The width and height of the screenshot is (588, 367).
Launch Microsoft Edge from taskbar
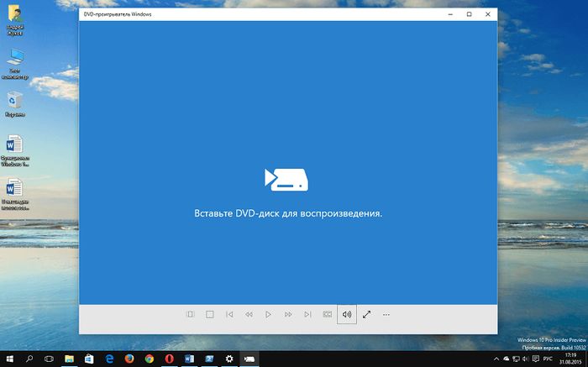pos(109,359)
